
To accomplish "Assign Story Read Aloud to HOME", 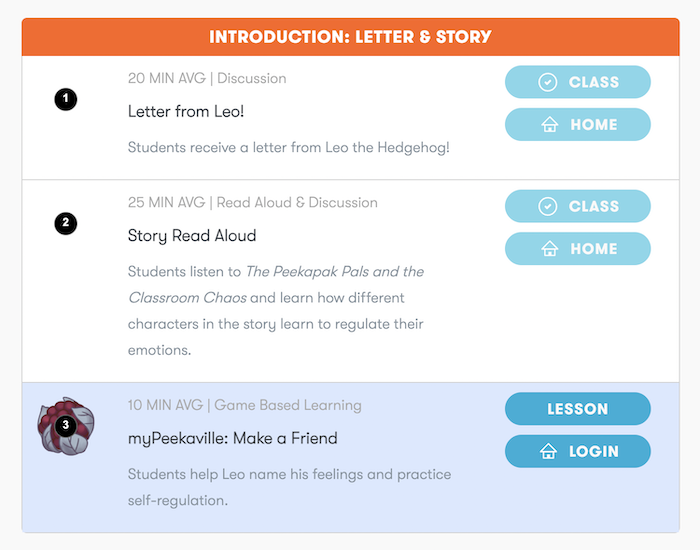I will 578,249.
